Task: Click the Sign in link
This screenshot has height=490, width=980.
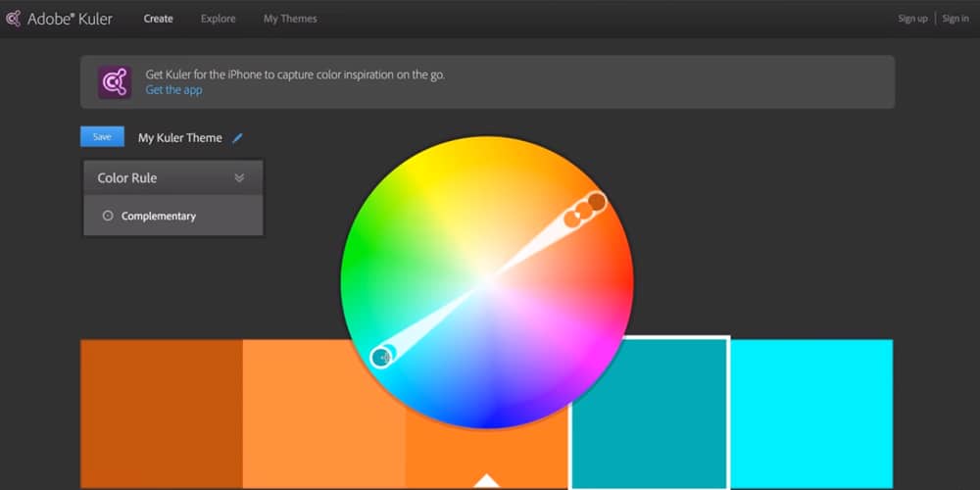Action: pos(955,19)
